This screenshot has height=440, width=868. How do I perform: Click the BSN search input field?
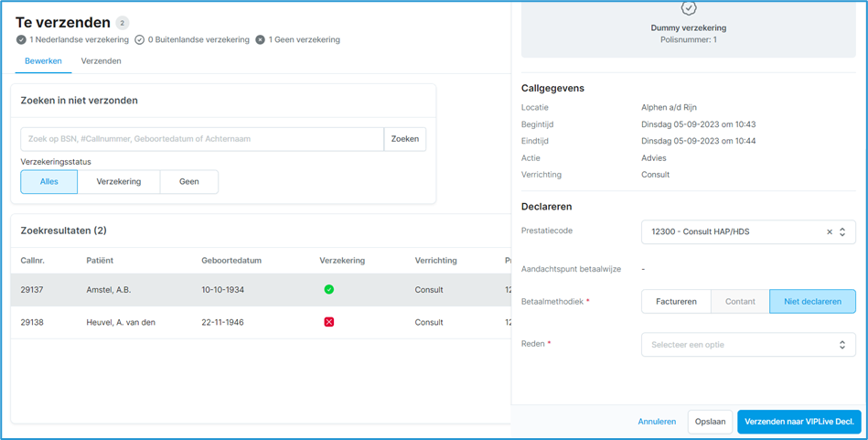click(x=201, y=139)
